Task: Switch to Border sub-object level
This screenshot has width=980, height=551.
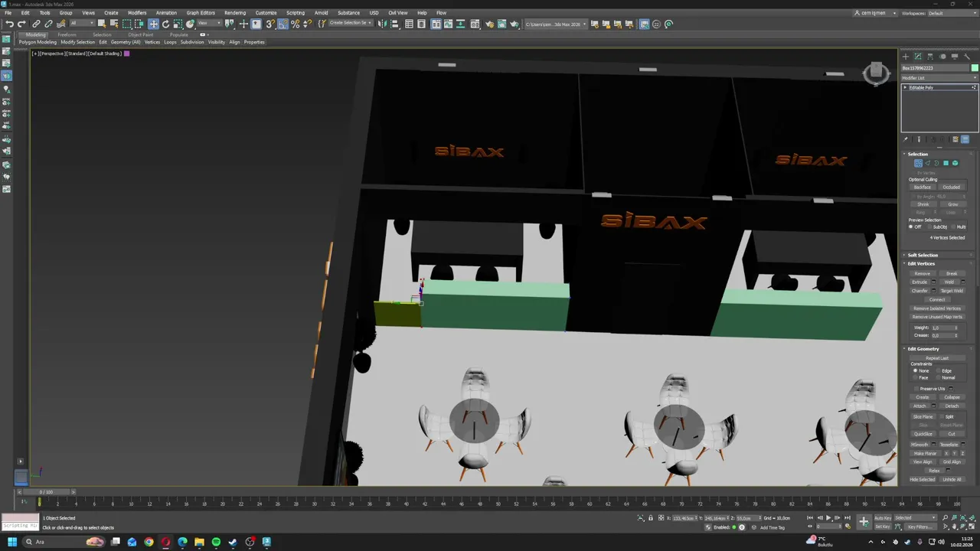Action: [x=936, y=163]
